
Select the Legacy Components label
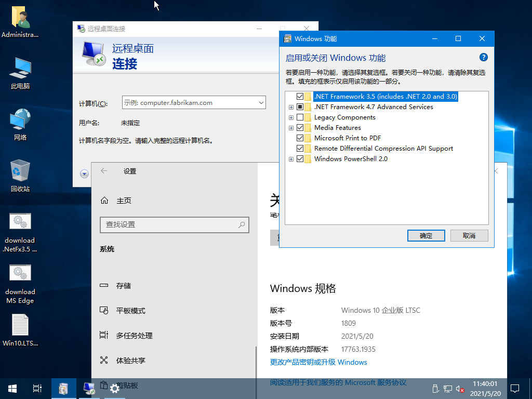345,117
